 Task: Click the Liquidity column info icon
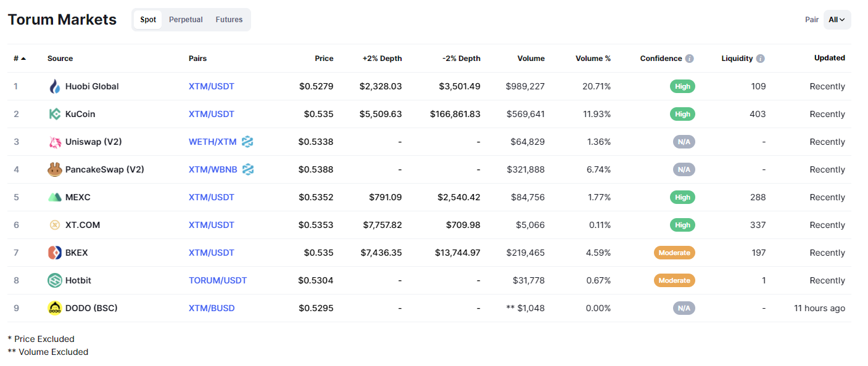coord(760,59)
